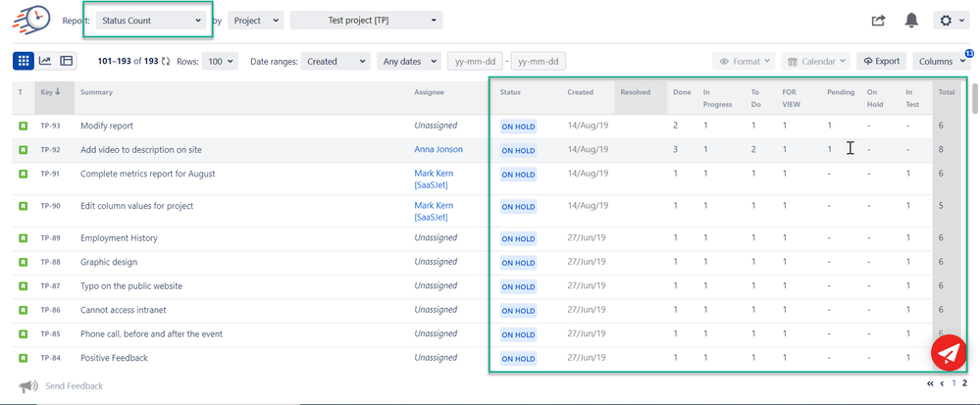980x405 pixels.
Task: Click the start date yy-mm-dd field
Action: [476, 61]
